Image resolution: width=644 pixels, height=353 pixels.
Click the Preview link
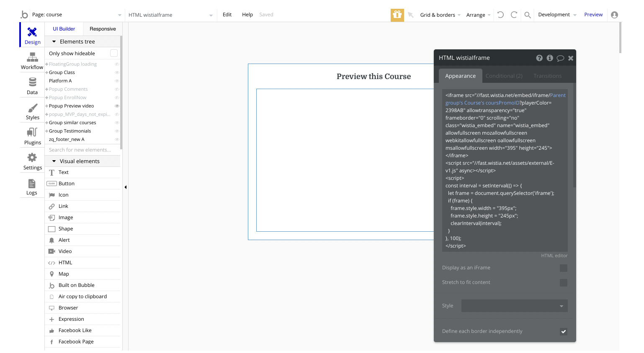coord(593,15)
